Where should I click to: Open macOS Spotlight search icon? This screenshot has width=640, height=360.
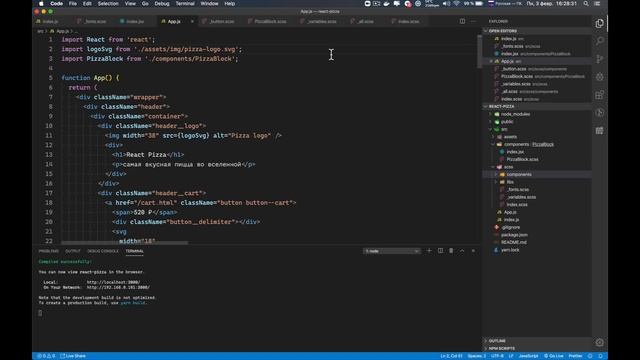[586, 4]
